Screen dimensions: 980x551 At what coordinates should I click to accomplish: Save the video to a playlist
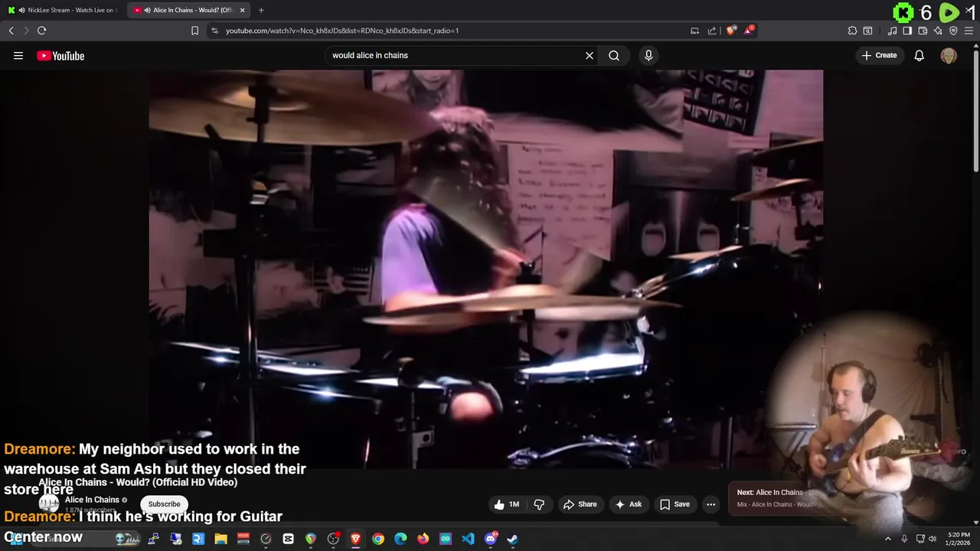click(x=675, y=504)
